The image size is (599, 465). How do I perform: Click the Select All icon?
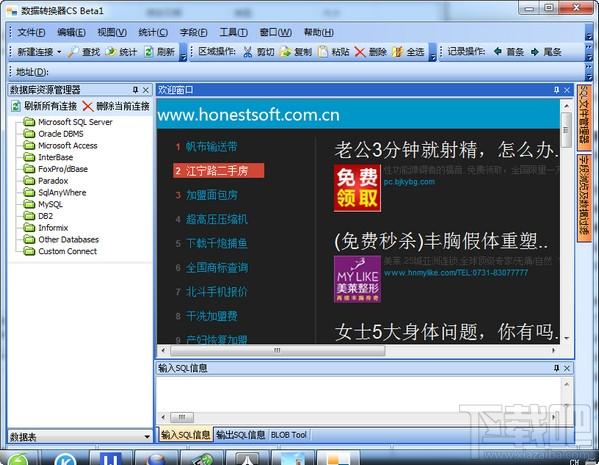click(397, 52)
